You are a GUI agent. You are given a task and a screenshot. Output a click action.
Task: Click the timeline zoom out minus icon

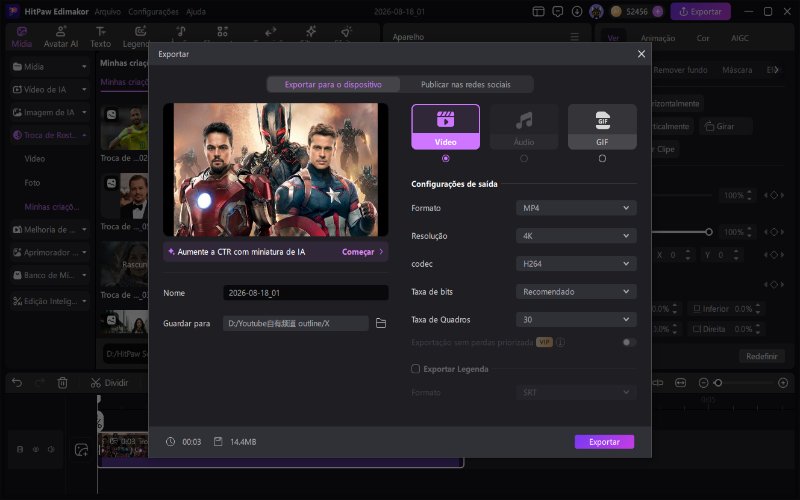coord(703,383)
